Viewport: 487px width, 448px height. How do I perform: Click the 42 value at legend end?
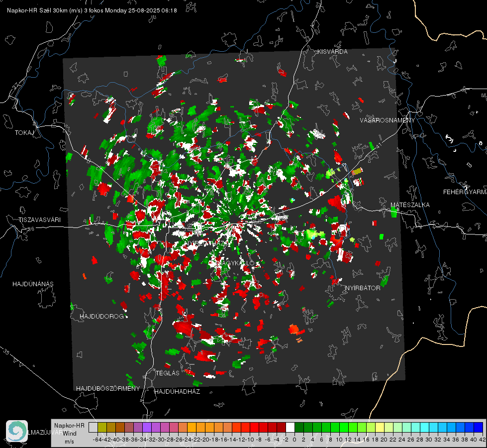coord(482,440)
